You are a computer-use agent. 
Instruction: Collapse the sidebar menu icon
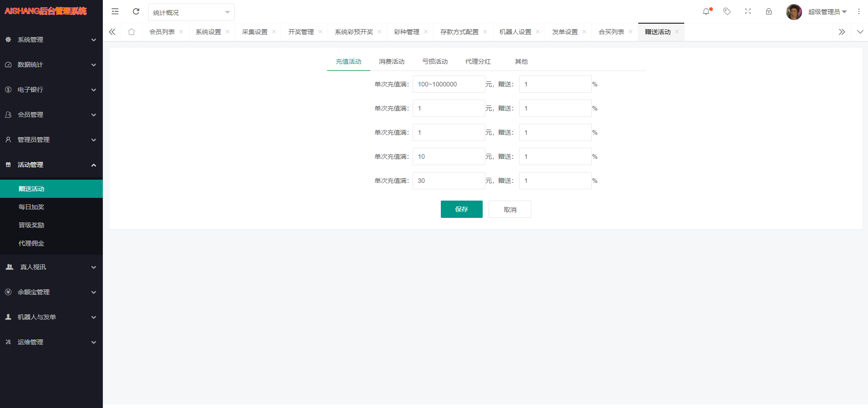click(115, 12)
